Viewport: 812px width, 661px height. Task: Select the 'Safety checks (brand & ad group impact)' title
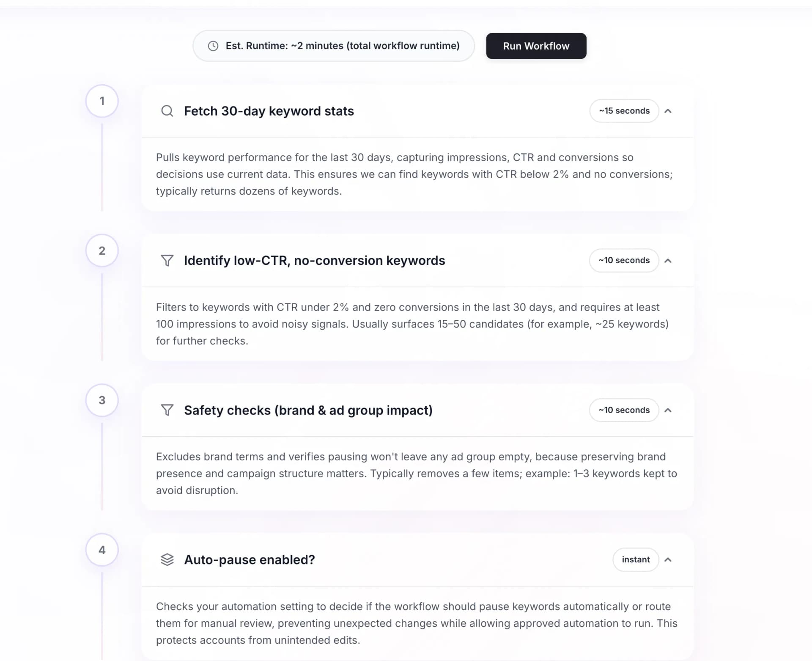point(308,410)
